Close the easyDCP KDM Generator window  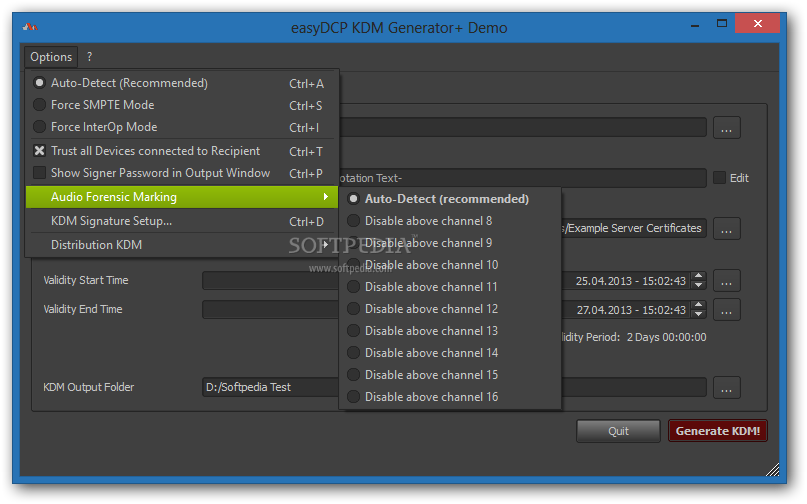[x=758, y=24]
